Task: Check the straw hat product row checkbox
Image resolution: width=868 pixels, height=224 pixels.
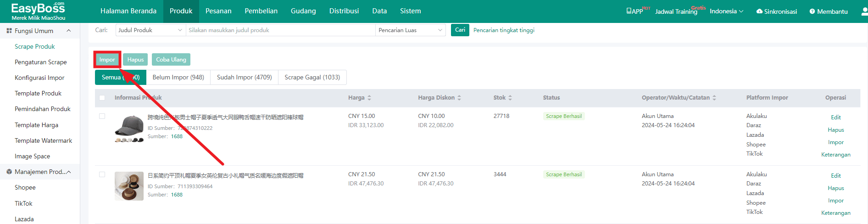Action: click(102, 174)
